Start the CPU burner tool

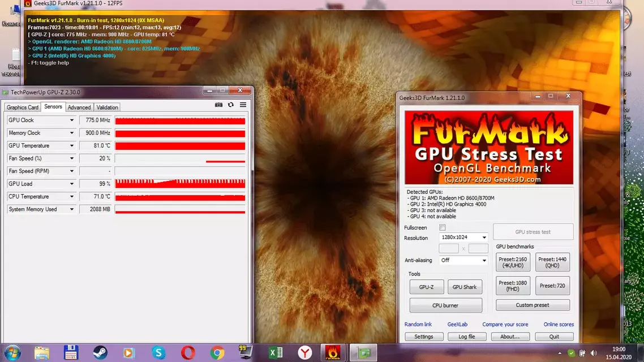(445, 305)
